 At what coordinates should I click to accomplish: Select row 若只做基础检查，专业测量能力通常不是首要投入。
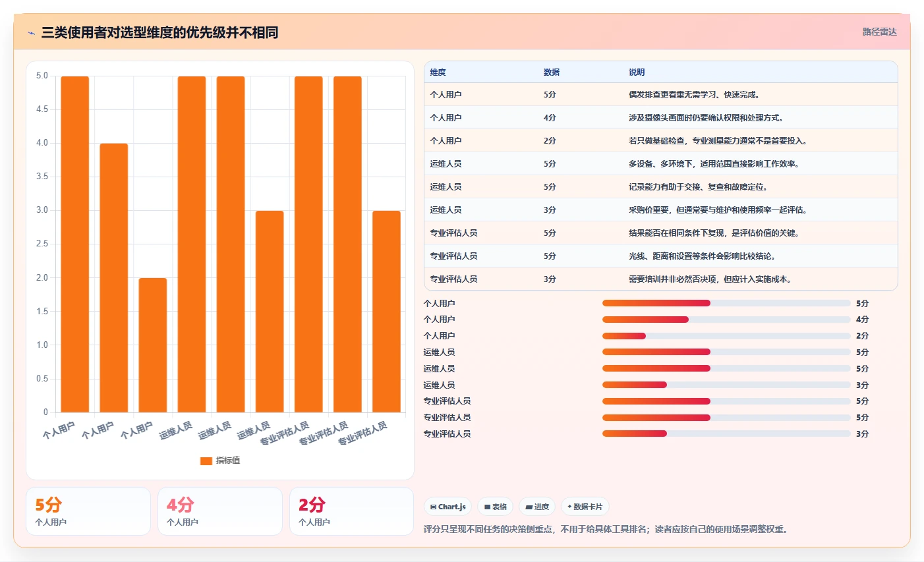(661, 141)
